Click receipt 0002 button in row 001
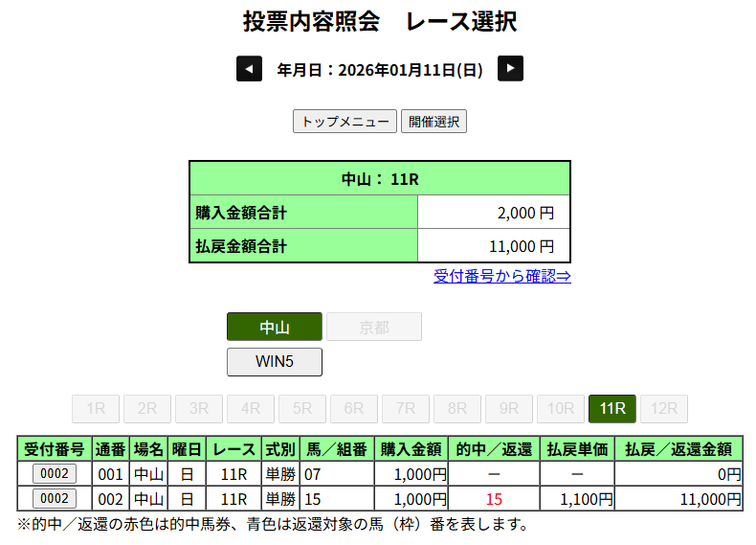Image resolution: width=756 pixels, height=545 pixels. [x=55, y=473]
